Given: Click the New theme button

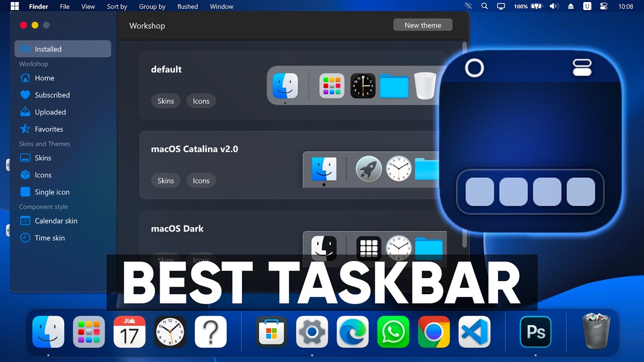Looking at the screenshot, I should click(423, 25).
